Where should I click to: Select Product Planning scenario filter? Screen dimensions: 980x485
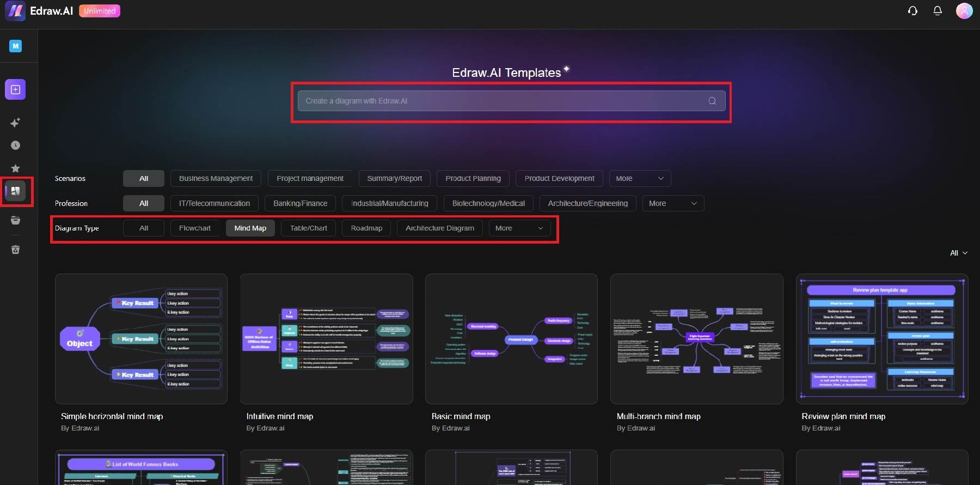tap(473, 178)
